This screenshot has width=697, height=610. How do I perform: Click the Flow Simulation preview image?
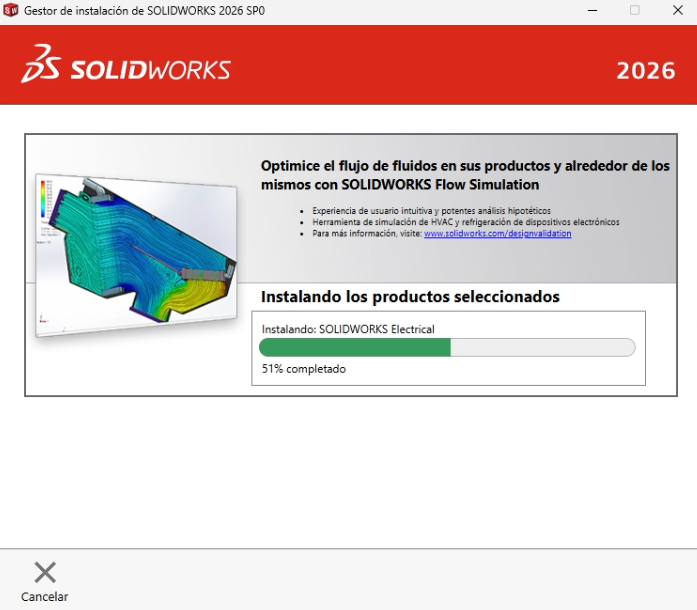coord(136,256)
